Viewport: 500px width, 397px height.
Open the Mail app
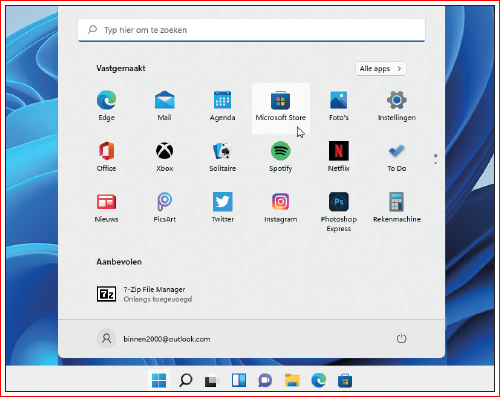[164, 106]
